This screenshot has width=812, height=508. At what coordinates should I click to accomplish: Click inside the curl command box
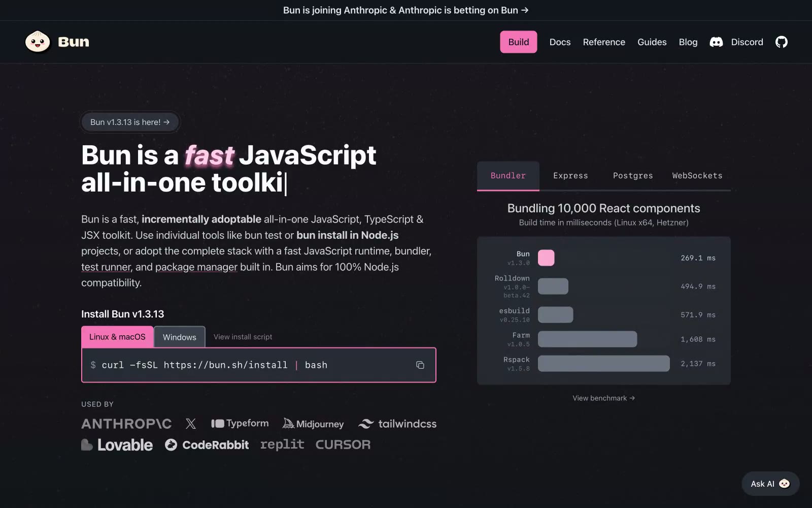click(x=259, y=365)
